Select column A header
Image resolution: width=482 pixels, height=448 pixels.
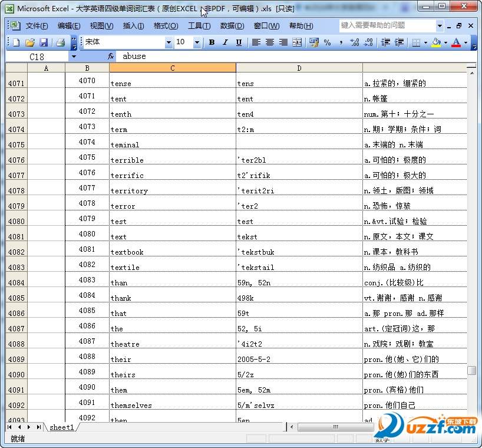coord(46,68)
